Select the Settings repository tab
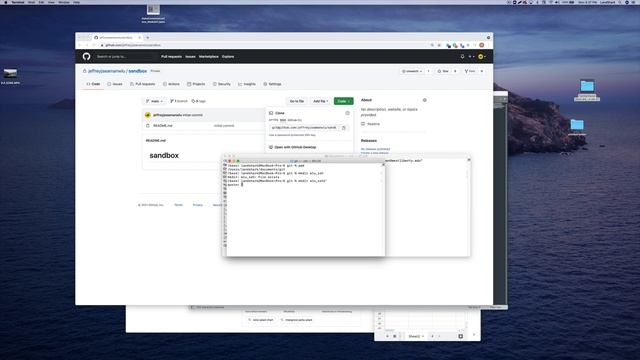The height and width of the screenshot is (360, 640). pos(273,84)
